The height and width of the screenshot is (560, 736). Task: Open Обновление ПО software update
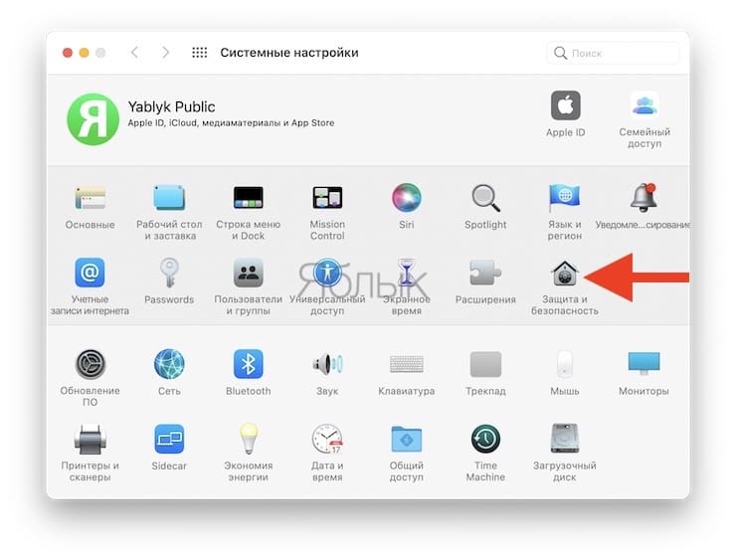(x=91, y=364)
